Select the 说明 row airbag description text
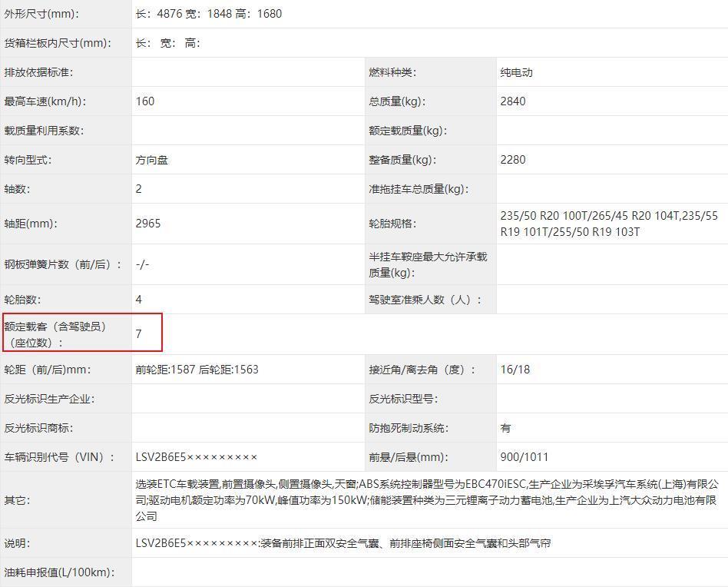The width and height of the screenshot is (728, 587). [x=342, y=543]
